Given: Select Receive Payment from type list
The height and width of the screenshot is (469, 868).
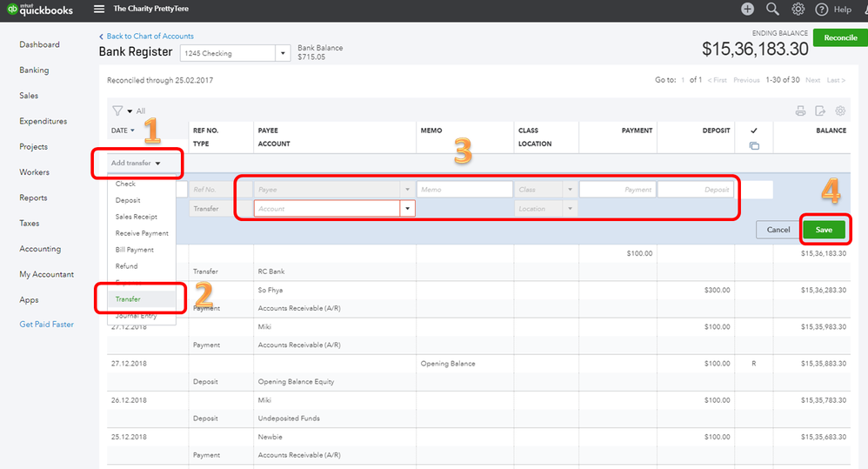Looking at the screenshot, I should tap(142, 233).
